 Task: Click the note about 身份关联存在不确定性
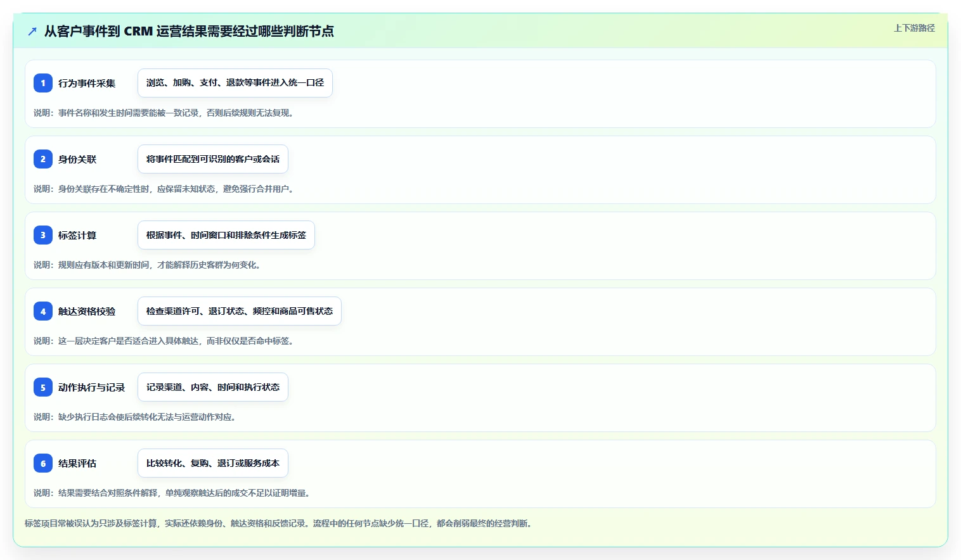164,189
